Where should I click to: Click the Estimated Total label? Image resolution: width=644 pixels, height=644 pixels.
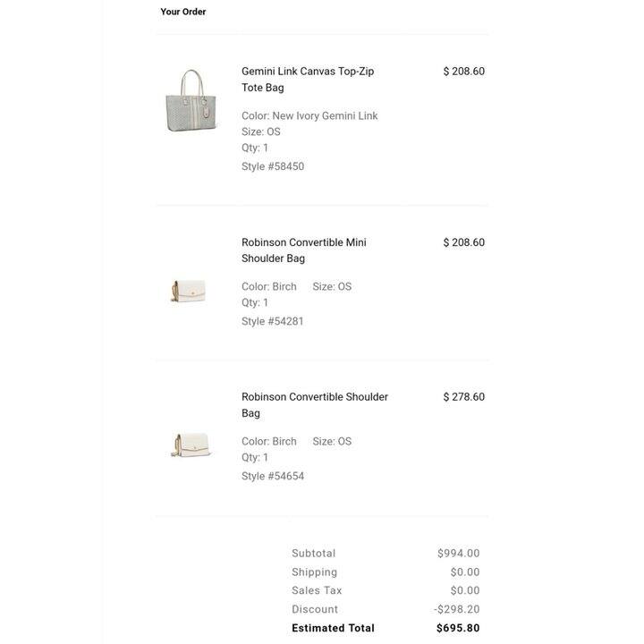coord(333,628)
